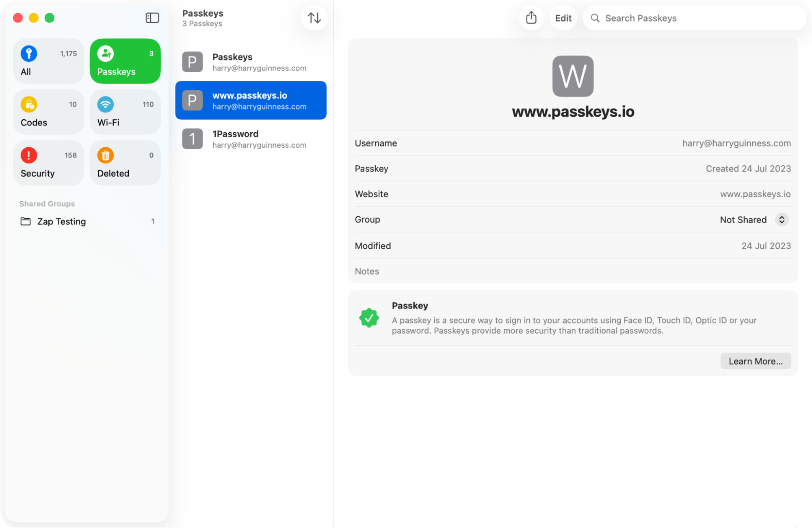
Task: Click the green traffic light button
Action: tap(50, 18)
